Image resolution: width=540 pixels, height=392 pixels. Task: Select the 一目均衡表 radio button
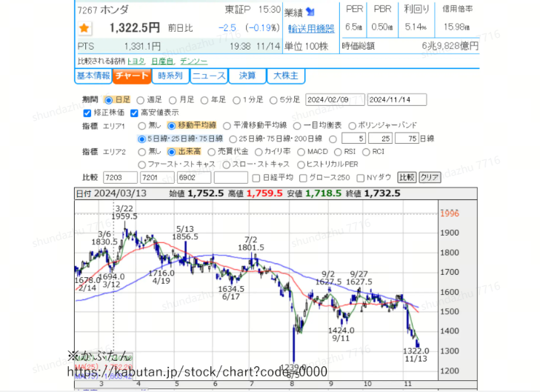click(297, 126)
